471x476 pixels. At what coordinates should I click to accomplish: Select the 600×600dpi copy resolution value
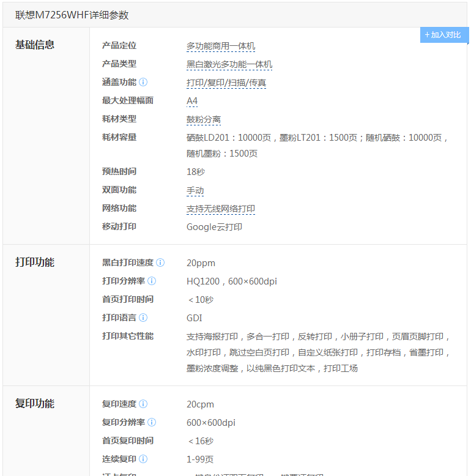click(x=211, y=423)
